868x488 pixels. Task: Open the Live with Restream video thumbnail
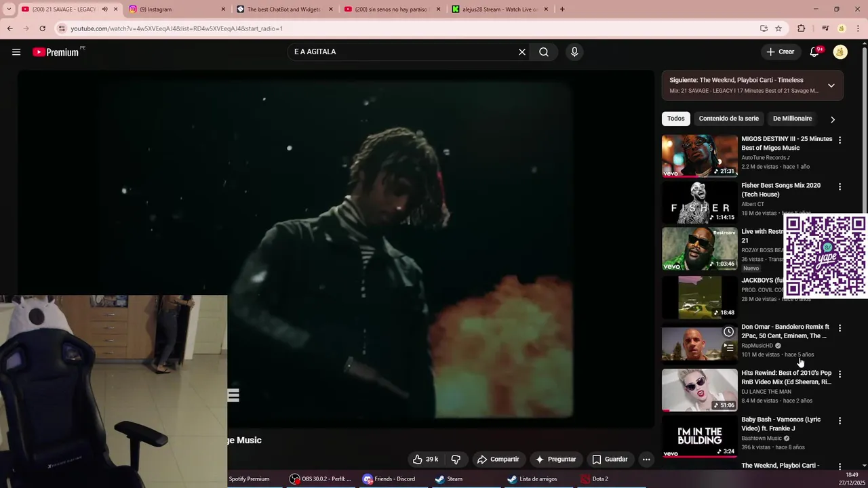click(699, 249)
